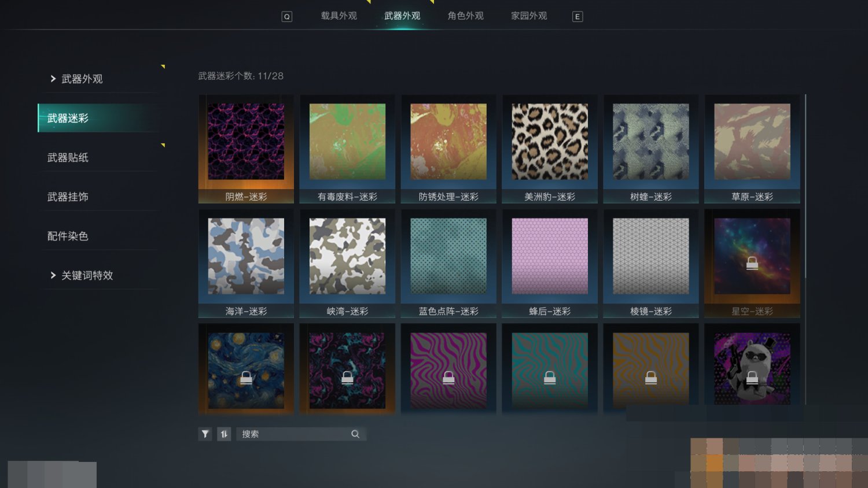This screenshot has height=488, width=868.
Task: Pick the 防锈处理-迷彩 camo
Action: (x=448, y=149)
